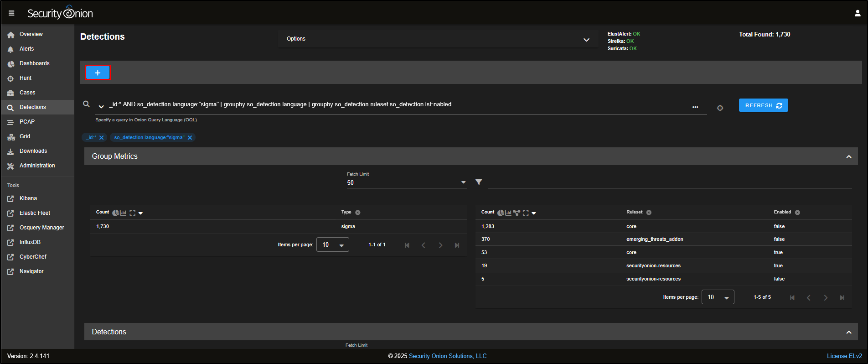Viewport: 868px width, 364px height.
Task: Show pie chart for Ruleset group
Action: pos(501,213)
